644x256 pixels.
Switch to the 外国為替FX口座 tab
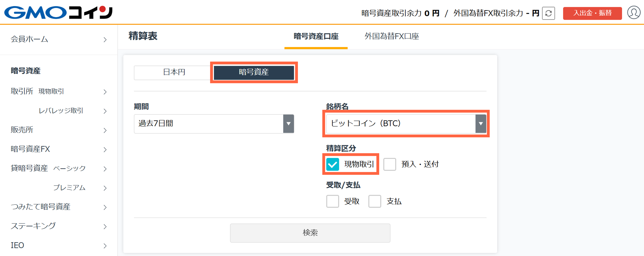click(391, 36)
